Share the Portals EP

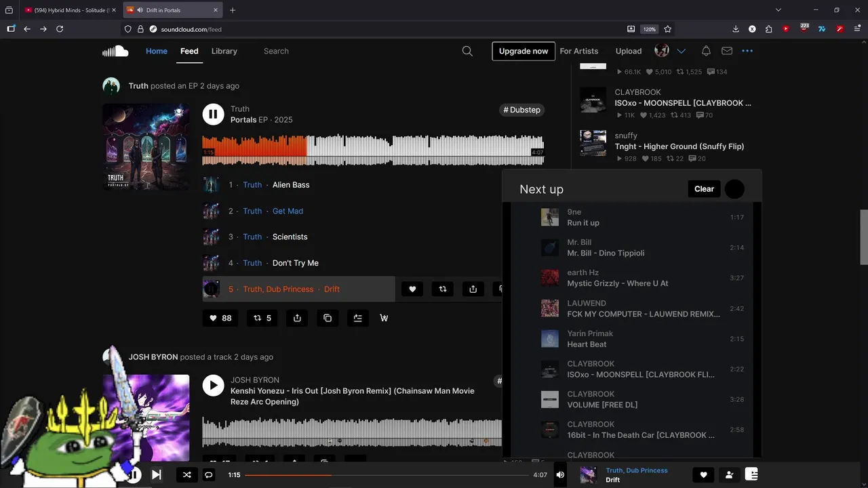click(x=297, y=318)
